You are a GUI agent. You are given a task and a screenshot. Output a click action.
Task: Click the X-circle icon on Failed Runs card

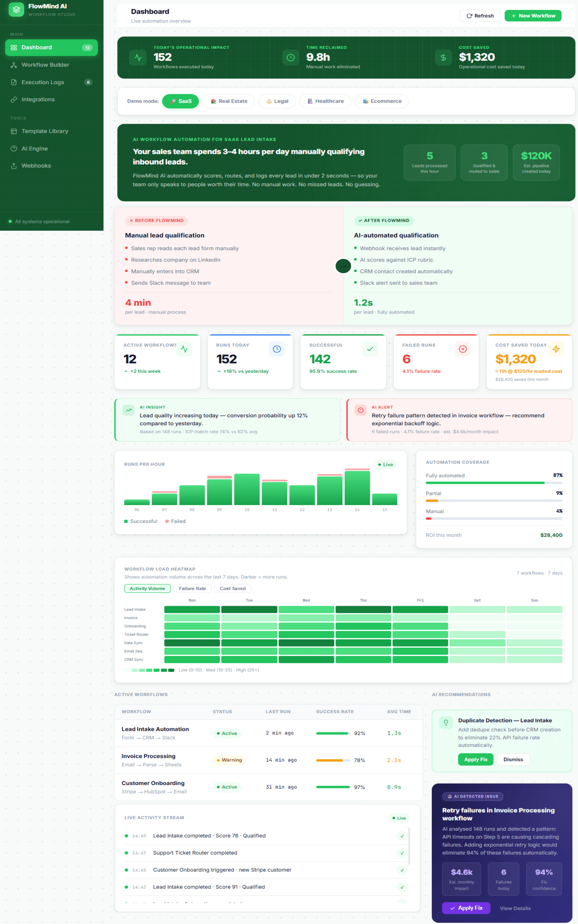click(463, 349)
